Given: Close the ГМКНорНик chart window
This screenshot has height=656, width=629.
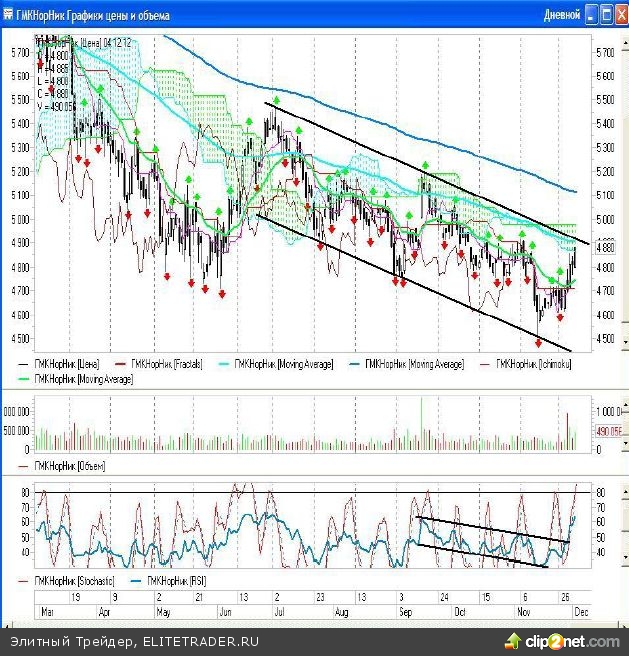Looking at the screenshot, I should (619, 15).
